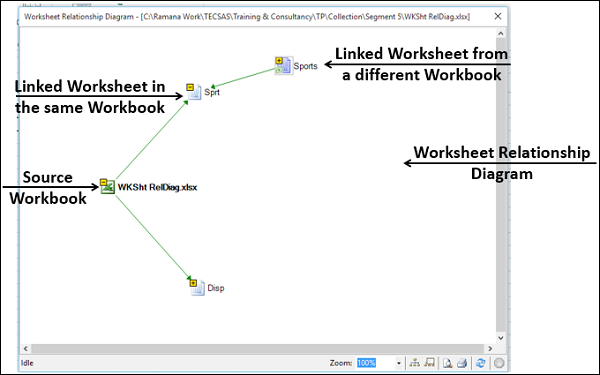Viewport: 600px width, 375px height.
Task: Select the Disp worksheet label
Action: [x=216, y=288]
